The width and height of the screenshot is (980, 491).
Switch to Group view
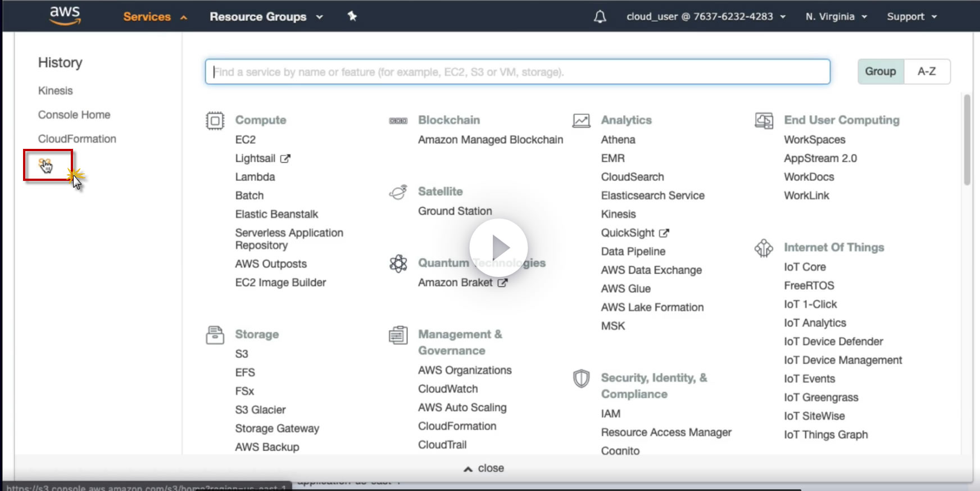880,72
